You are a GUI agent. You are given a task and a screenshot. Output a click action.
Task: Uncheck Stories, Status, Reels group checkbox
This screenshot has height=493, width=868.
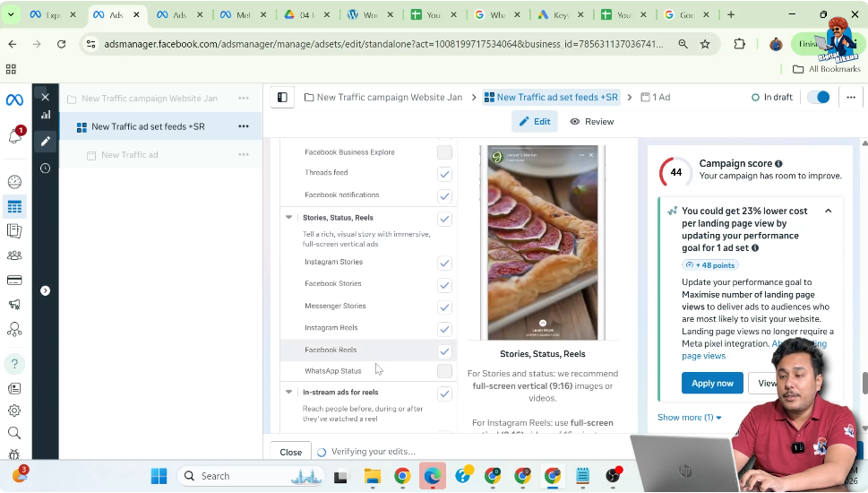[x=444, y=219]
